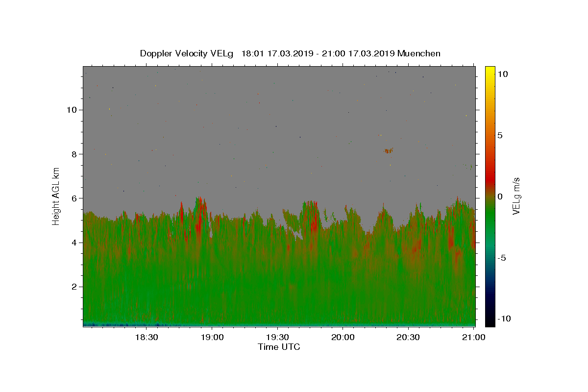Click the station name "Muenchen"
The width and height of the screenshot is (588, 392).
(x=419, y=53)
